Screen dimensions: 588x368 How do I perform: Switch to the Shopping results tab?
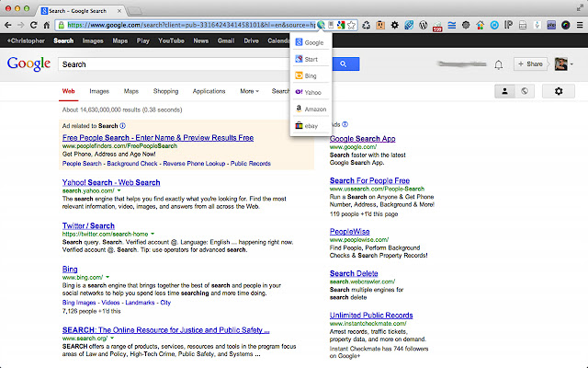pos(165,91)
